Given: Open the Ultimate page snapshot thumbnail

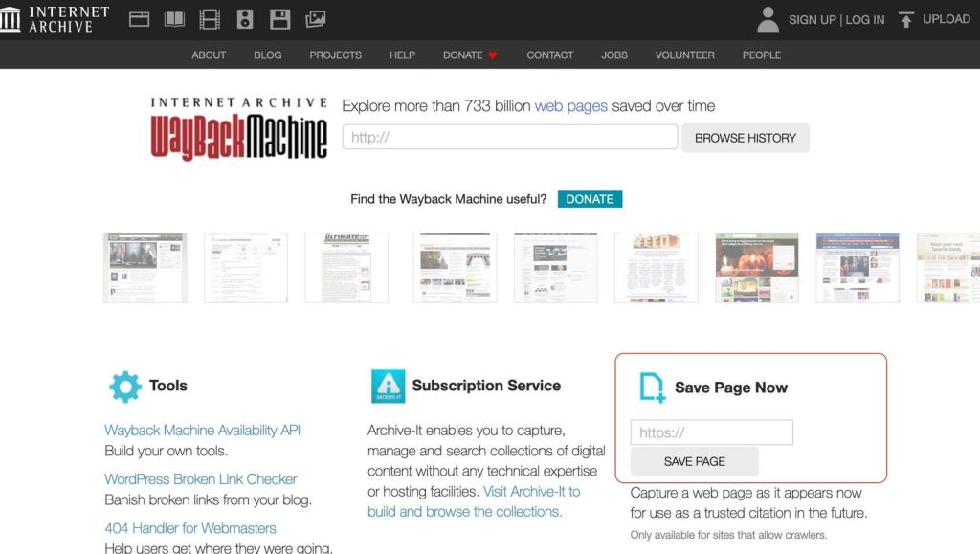Looking at the screenshot, I should tap(346, 268).
